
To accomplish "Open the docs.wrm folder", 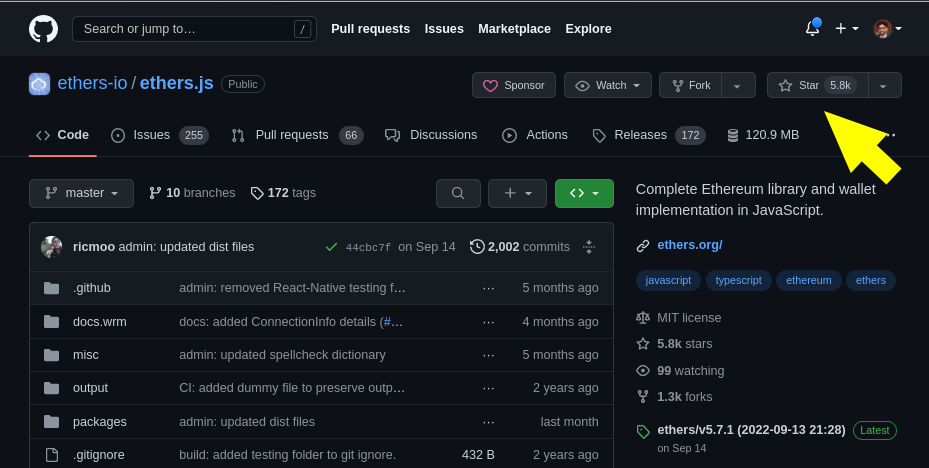I will point(100,322).
